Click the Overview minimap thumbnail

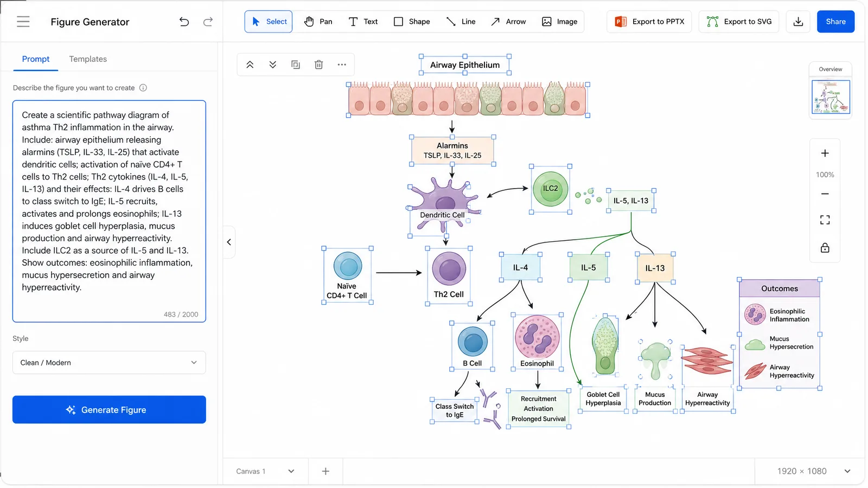click(x=831, y=97)
